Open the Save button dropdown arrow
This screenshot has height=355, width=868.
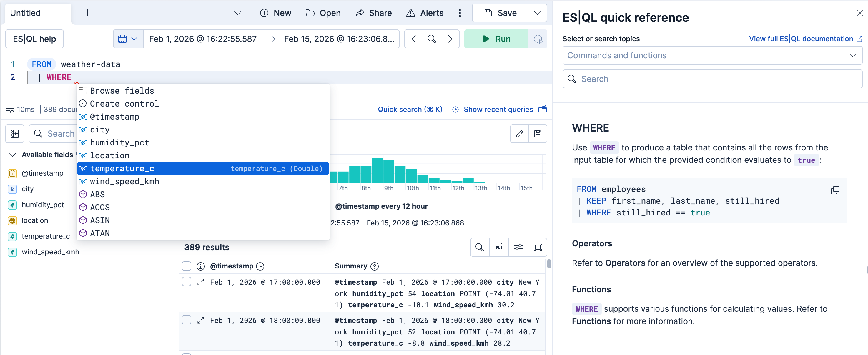pos(537,13)
